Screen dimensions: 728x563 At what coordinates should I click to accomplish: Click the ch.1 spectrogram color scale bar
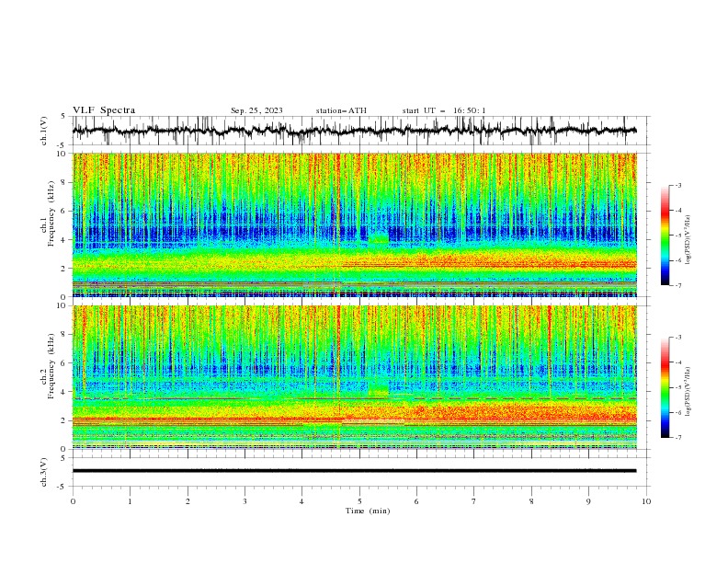click(665, 236)
